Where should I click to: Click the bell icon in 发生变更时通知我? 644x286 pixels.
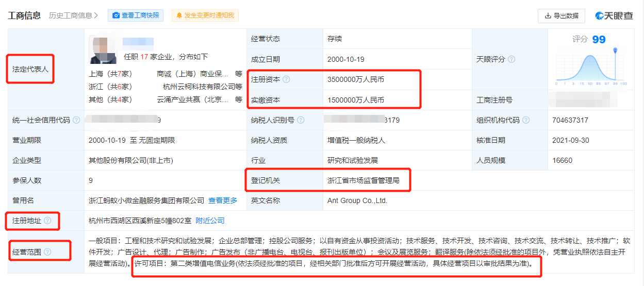point(179,15)
